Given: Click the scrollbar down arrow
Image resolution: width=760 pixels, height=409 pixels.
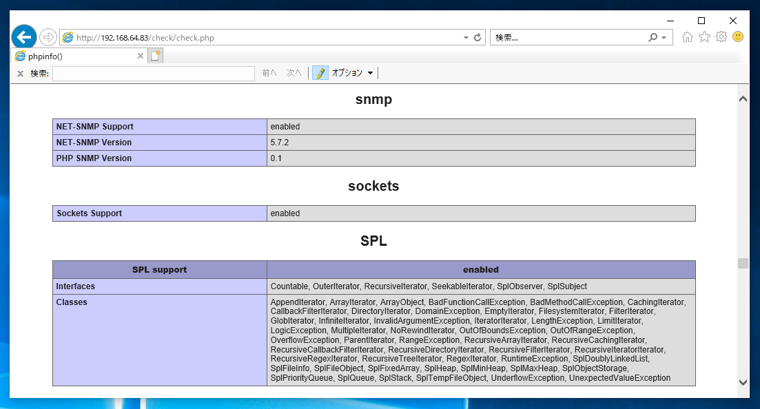Looking at the screenshot, I should point(743,382).
